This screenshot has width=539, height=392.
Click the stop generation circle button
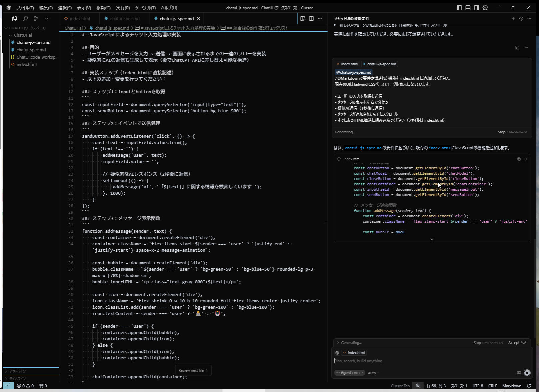pos(527,373)
